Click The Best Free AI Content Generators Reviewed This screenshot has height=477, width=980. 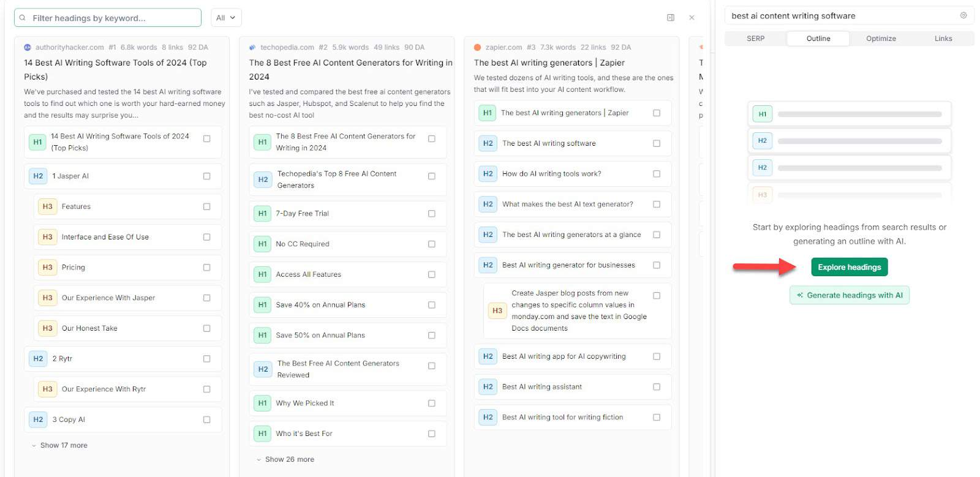[348, 369]
